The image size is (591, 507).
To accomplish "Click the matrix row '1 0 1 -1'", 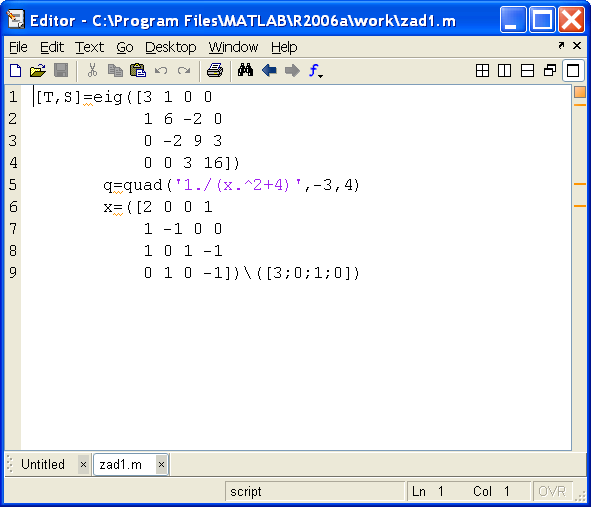I will pos(183,251).
